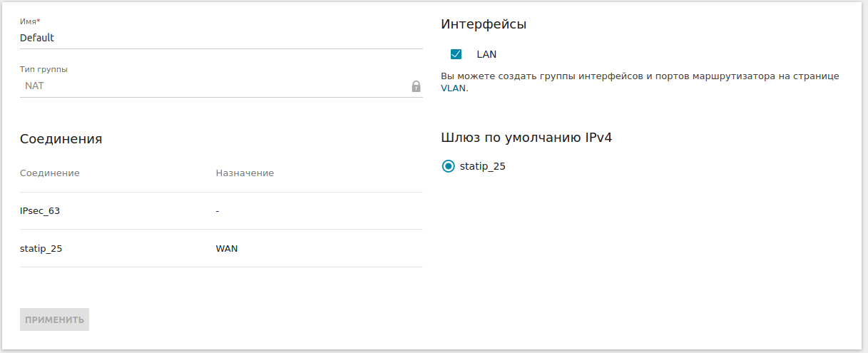Open the VLAN page link

click(453, 88)
